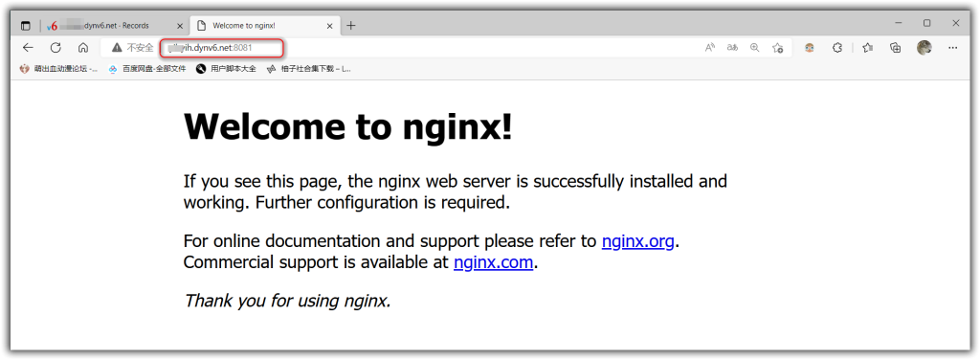
Task: Close the dynv6.net - Records tab
Action: pos(180,26)
